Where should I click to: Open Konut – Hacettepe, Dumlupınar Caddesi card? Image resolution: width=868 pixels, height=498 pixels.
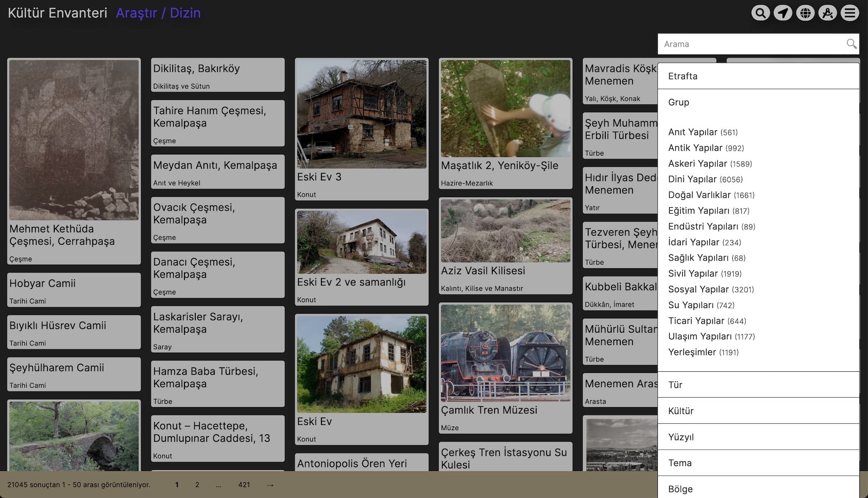pos(218,439)
